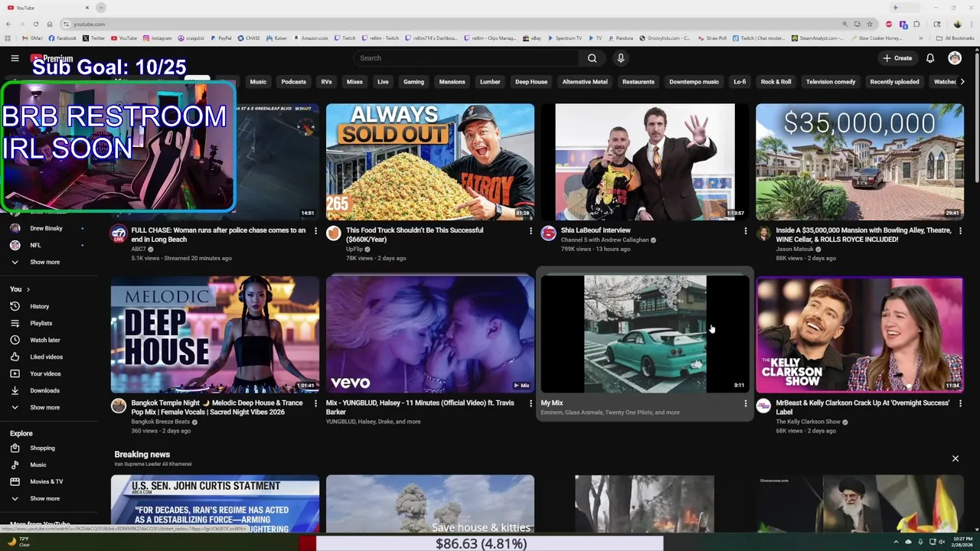Open Movies & TV under Explore
Screen dimensions: 980x551
[46, 481]
